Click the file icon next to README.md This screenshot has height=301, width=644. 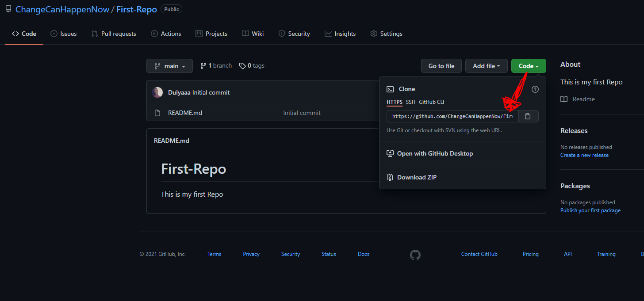pyautogui.click(x=157, y=113)
